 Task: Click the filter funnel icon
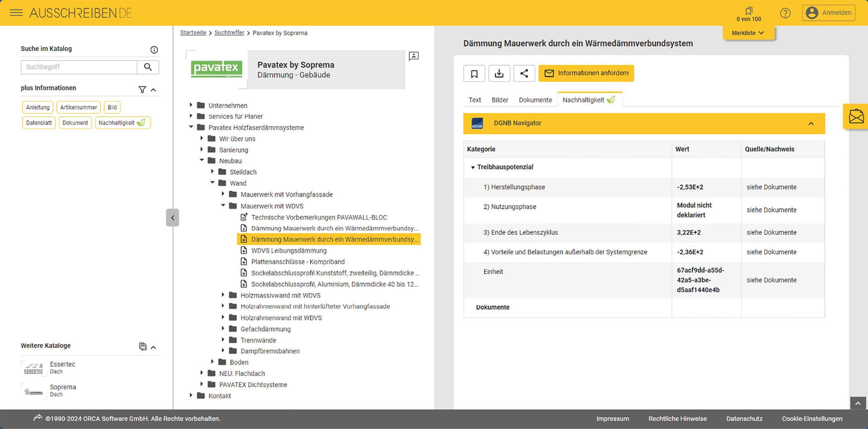142,90
